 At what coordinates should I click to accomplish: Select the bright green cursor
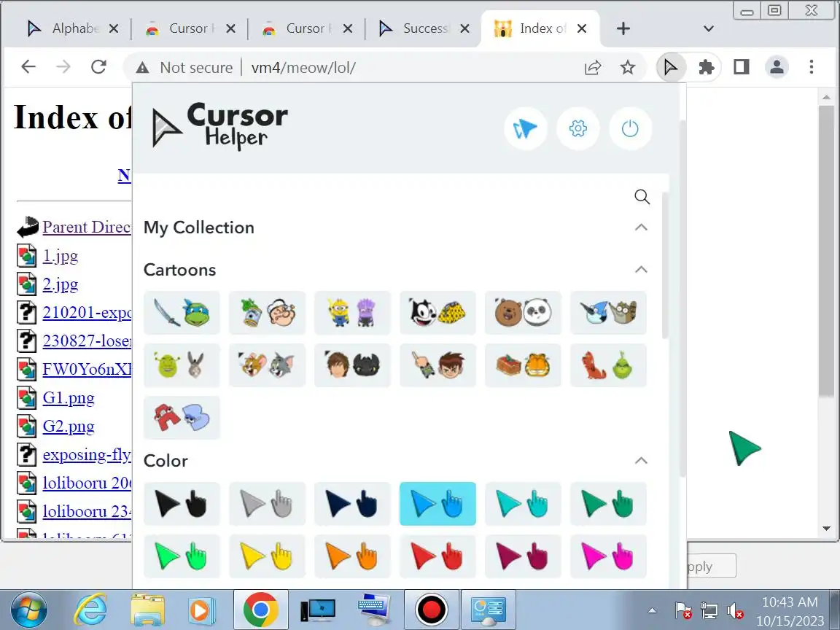pyautogui.click(x=182, y=556)
